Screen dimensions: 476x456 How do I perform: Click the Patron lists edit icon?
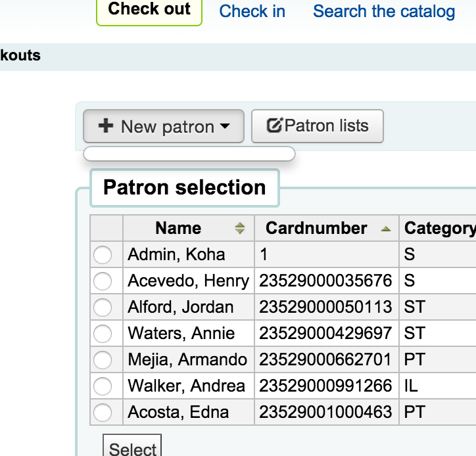tap(274, 125)
